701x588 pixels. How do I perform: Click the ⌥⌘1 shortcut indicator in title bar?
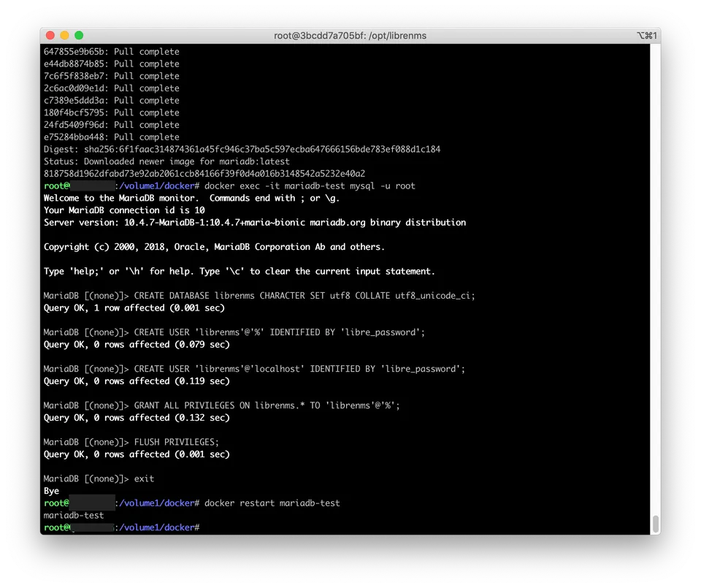[647, 36]
